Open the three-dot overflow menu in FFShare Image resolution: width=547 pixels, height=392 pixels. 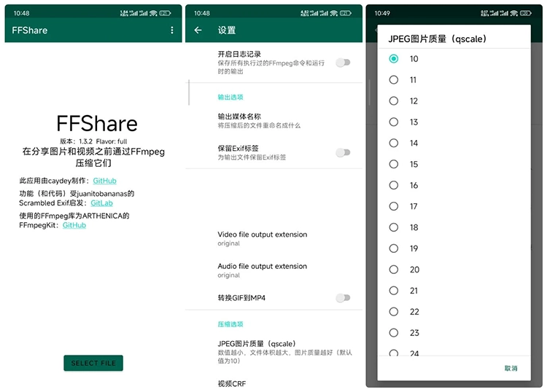pyautogui.click(x=172, y=31)
